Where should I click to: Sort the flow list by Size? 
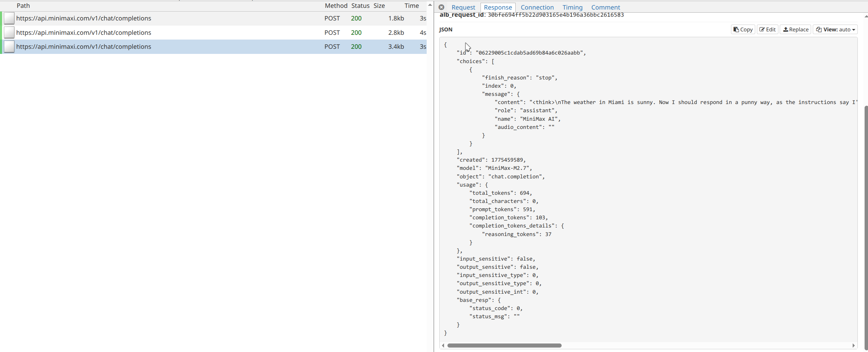point(379,6)
